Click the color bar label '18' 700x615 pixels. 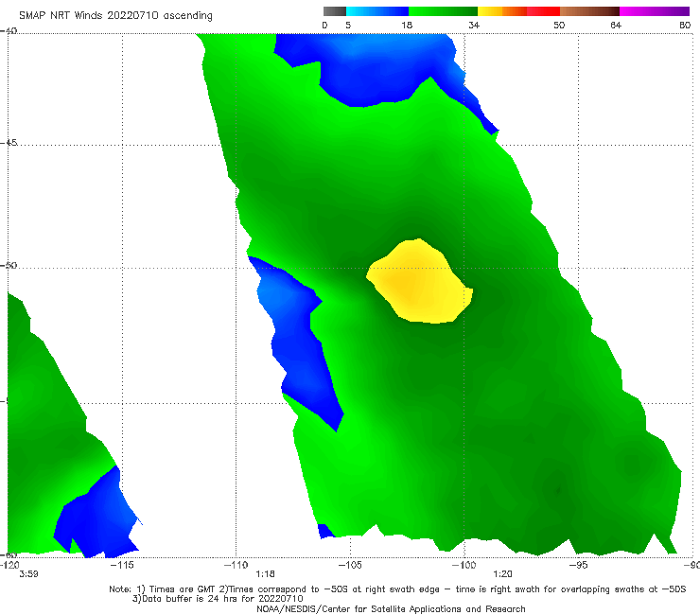tap(407, 26)
